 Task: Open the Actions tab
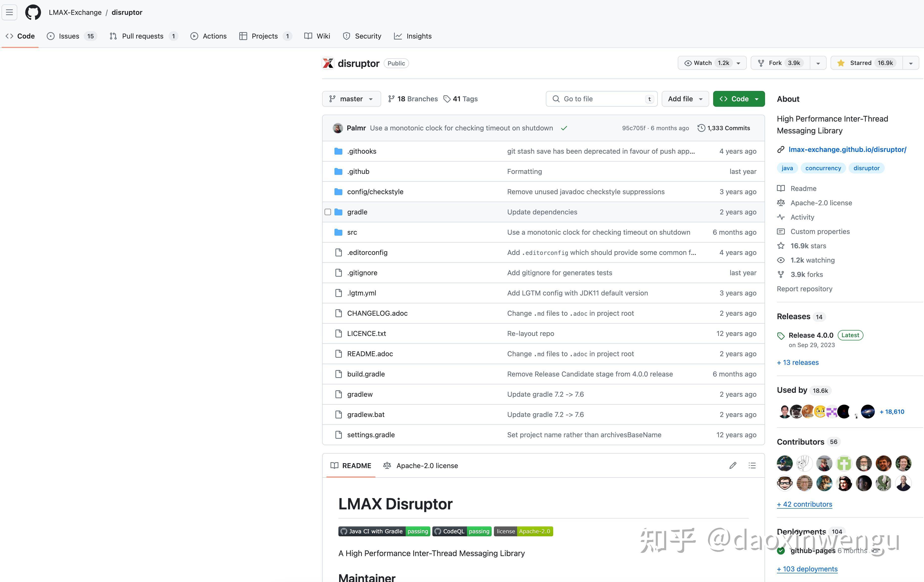coord(209,36)
